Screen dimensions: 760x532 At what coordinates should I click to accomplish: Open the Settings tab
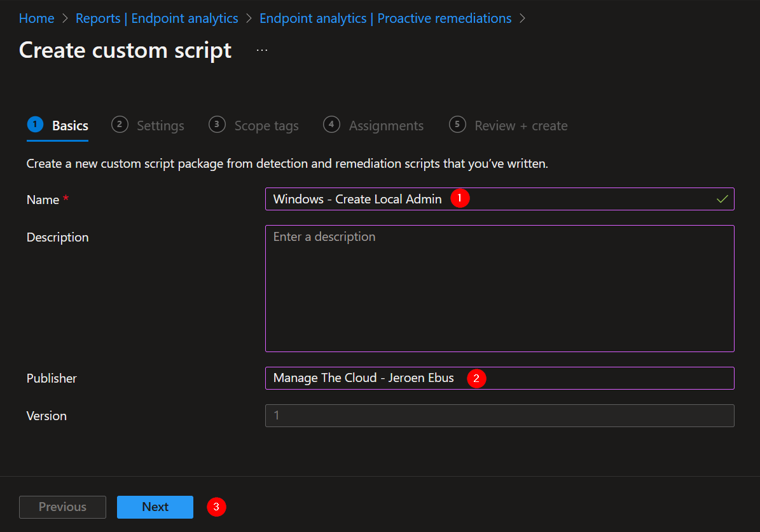[x=160, y=126]
